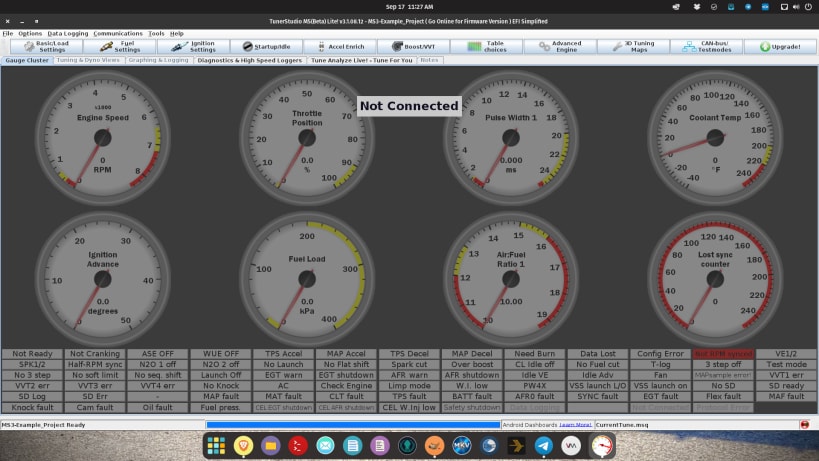Switch to Diagnostics & High Speed Loggers tab
This screenshot has height=461, width=819.
250,60
